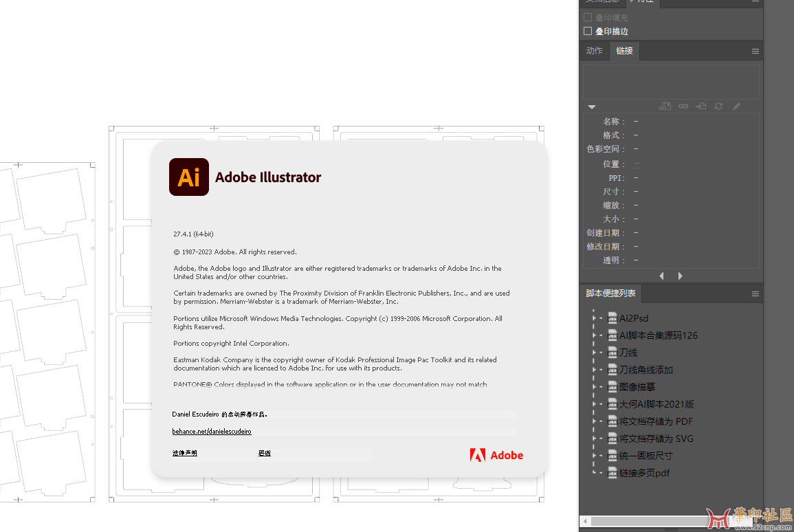Collapse the link info disclosure triangle
The width and height of the screenshot is (794, 532).
(x=591, y=107)
